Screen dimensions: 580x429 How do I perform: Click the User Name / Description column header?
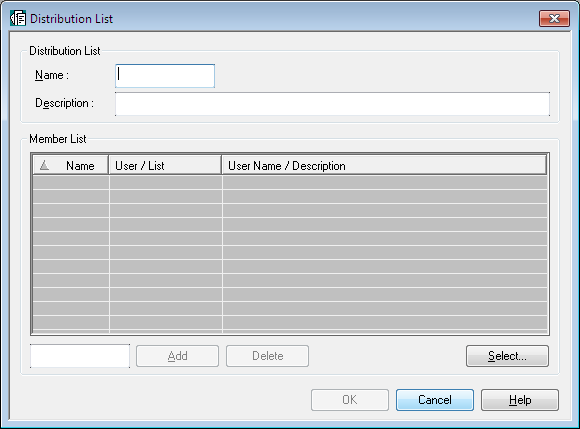[384, 165]
